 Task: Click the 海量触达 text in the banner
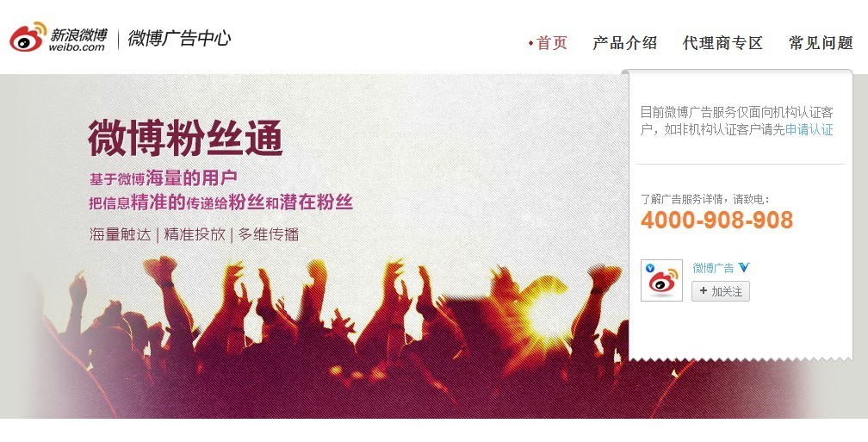click(121, 234)
